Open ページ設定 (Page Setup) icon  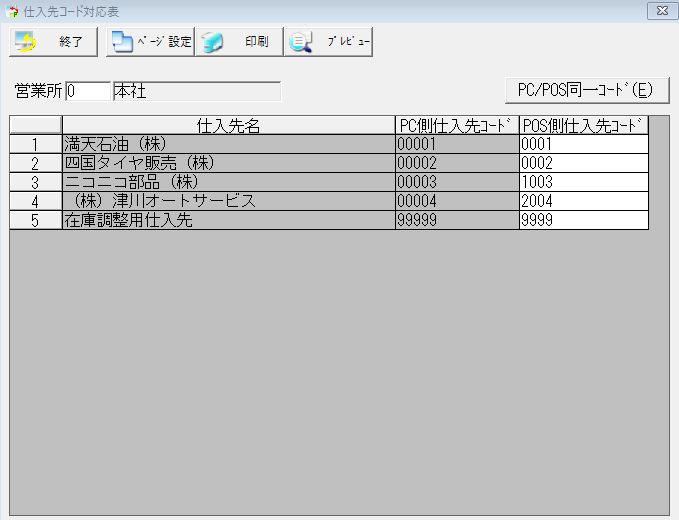(x=122, y=42)
